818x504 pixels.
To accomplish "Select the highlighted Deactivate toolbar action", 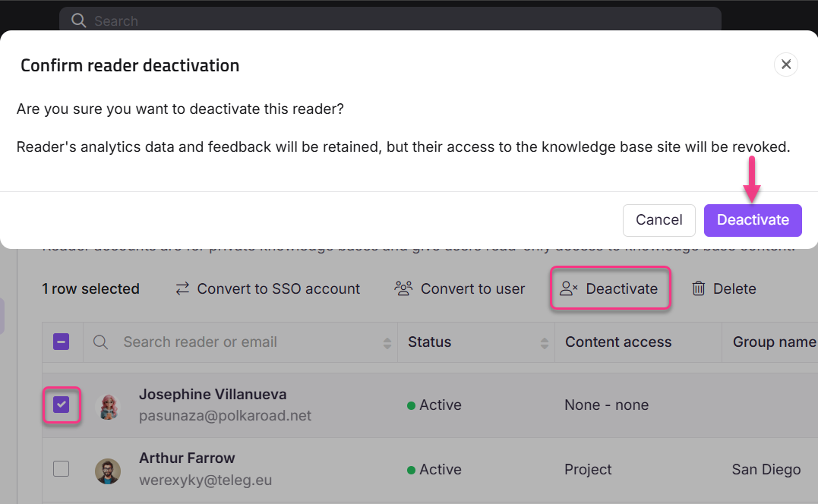I will coord(610,288).
